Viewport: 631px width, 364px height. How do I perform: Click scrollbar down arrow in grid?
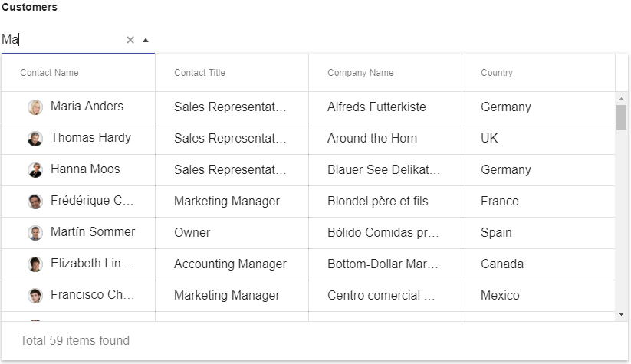(x=621, y=314)
